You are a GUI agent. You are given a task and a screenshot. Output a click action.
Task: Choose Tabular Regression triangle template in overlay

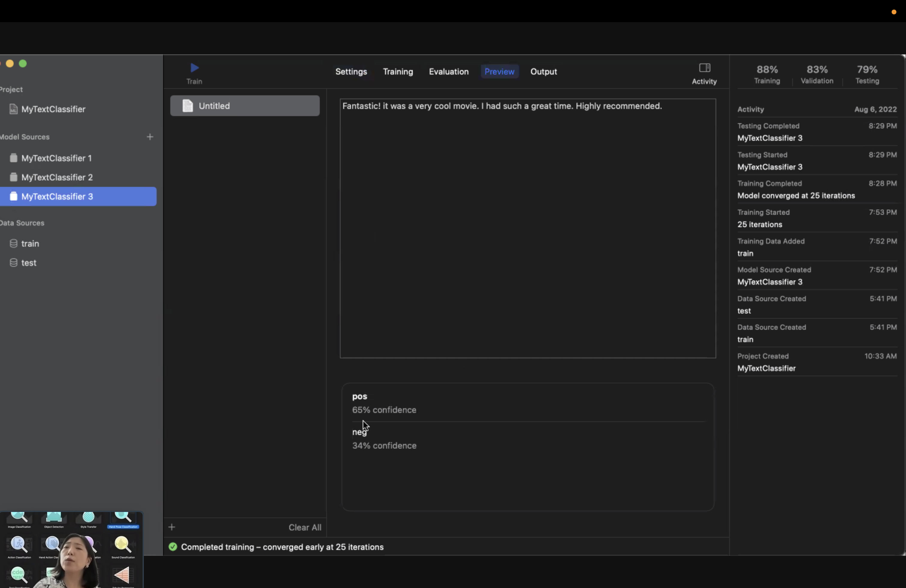pyautogui.click(x=123, y=576)
